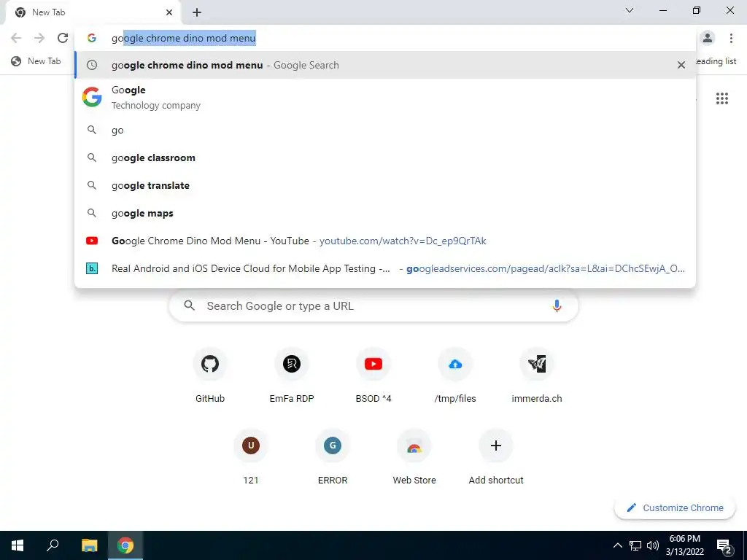
Task: Show hidden system tray icons
Action: click(617, 545)
